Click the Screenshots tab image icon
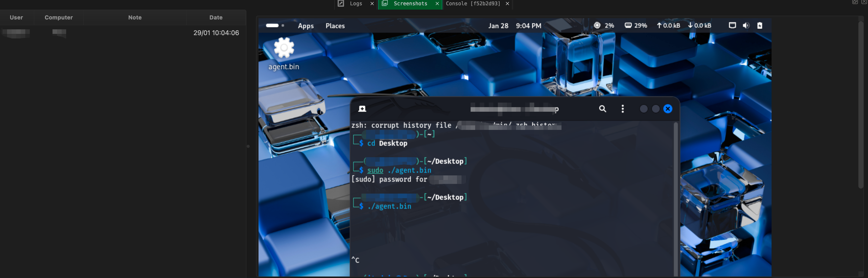Image resolution: width=868 pixels, height=278 pixels. click(385, 3)
